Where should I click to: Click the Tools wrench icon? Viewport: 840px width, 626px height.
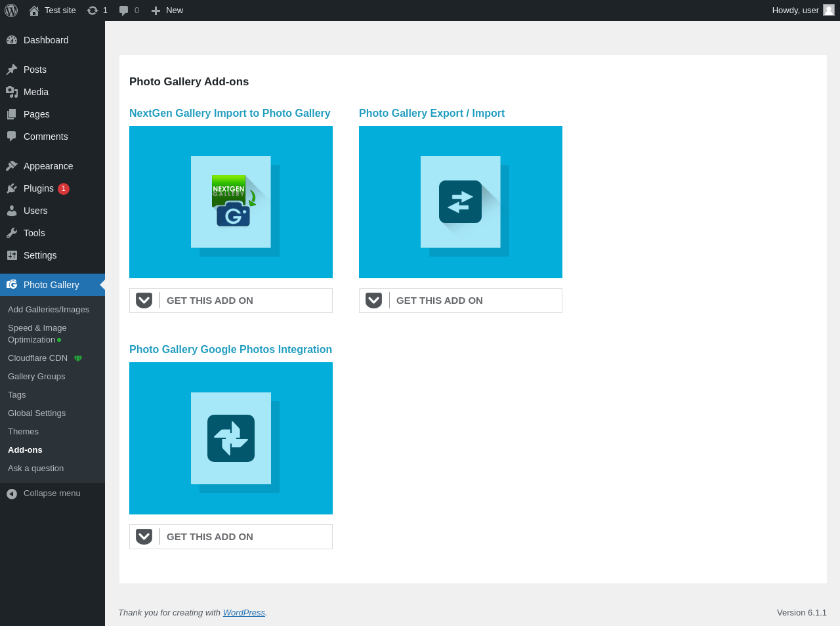coord(12,233)
